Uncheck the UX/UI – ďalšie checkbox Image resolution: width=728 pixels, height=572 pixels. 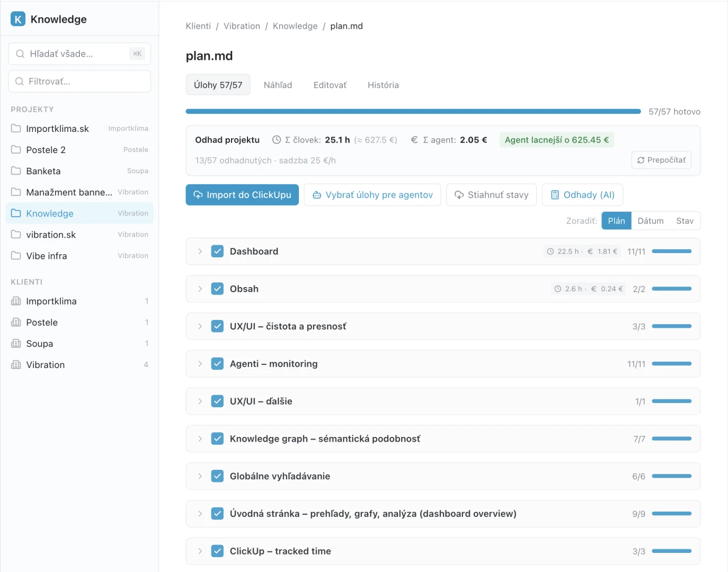(217, 401)
